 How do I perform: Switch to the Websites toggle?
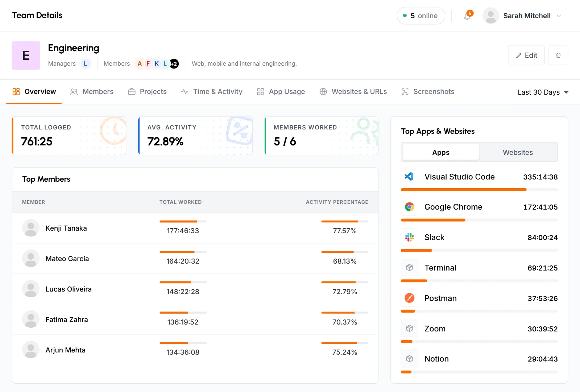click(518, 152)
